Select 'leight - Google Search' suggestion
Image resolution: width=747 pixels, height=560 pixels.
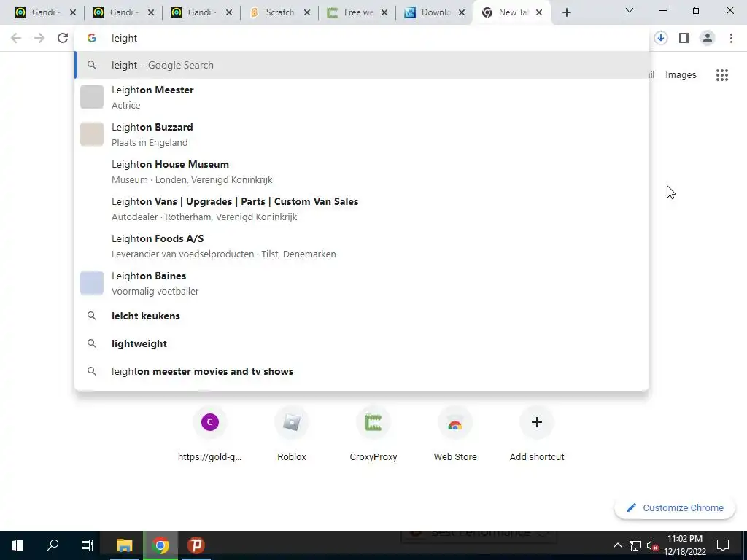(362, 65)
